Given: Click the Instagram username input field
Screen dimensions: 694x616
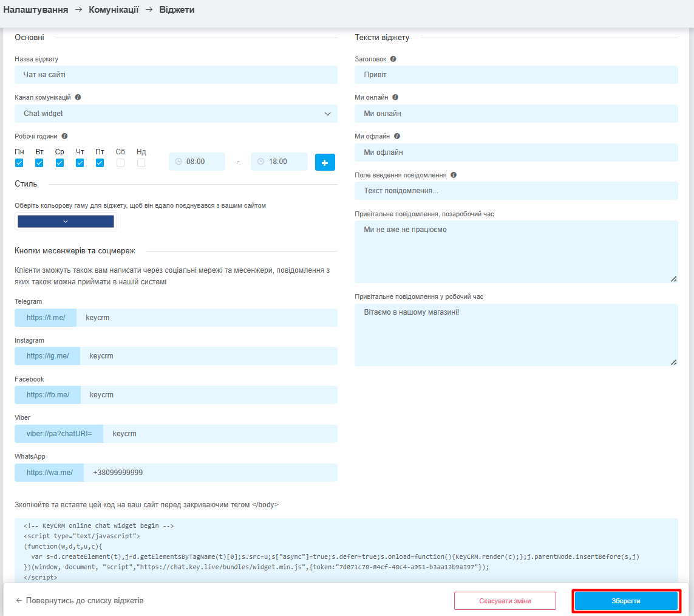Looking at the screenshot, I should [x=209, y=356].
